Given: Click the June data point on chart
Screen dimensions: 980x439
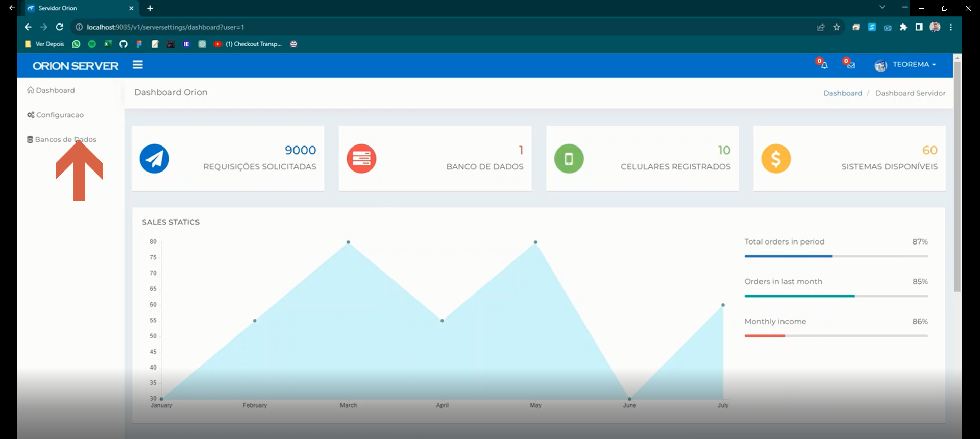Looking at the screenshot, I should tap(629, 399).
